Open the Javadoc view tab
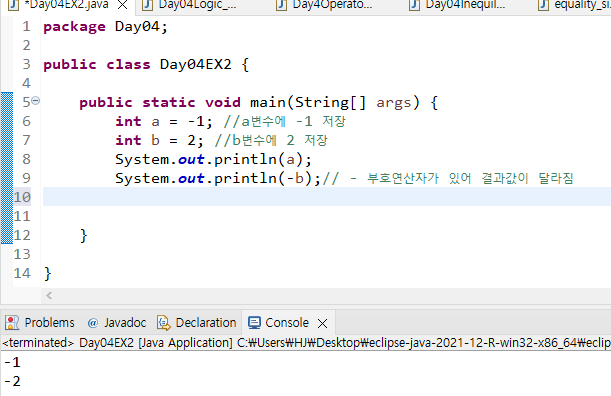 pos(117,323)
